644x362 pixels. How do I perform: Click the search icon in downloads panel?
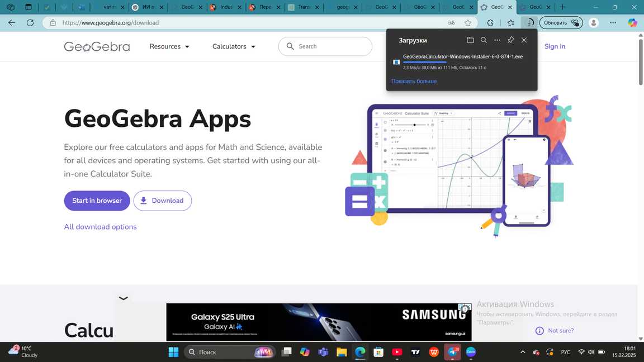tap(484, 40)
